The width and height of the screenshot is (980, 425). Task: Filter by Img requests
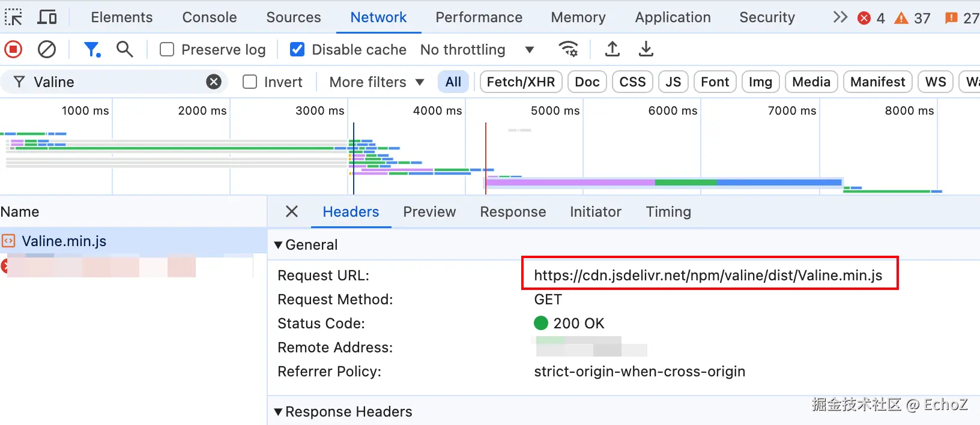760,82
